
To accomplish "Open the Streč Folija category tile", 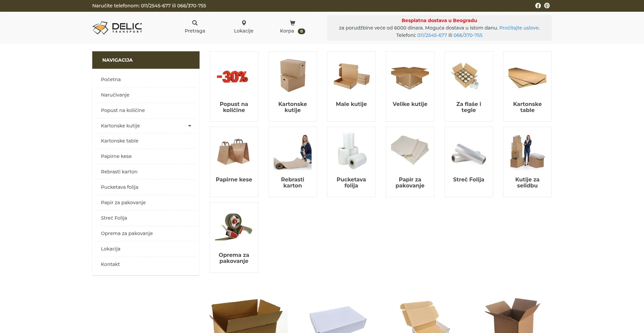I will [469, 162].
